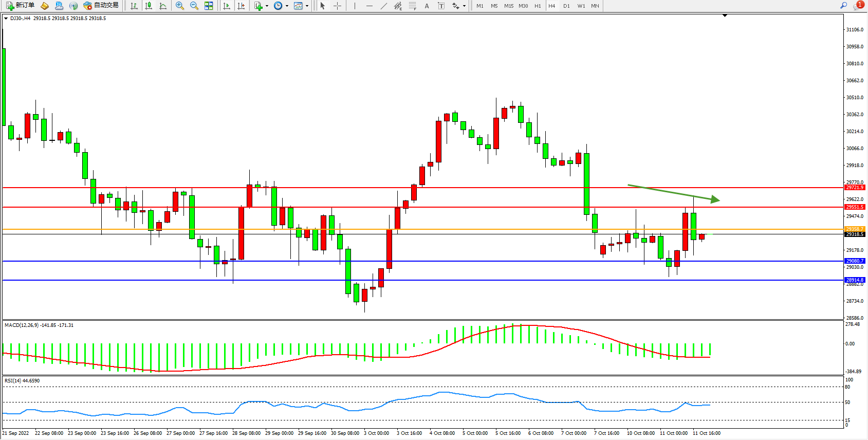The width and height of the screenshot is (868, 440).
Task: Select the Fibonacci retracement tool
Action: pos(412,6)
